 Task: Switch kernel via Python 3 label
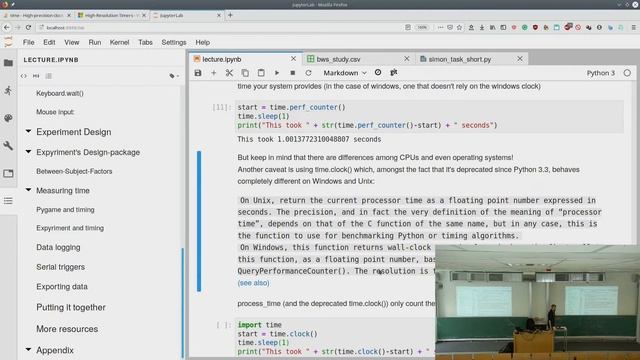(x=600, y=73)
